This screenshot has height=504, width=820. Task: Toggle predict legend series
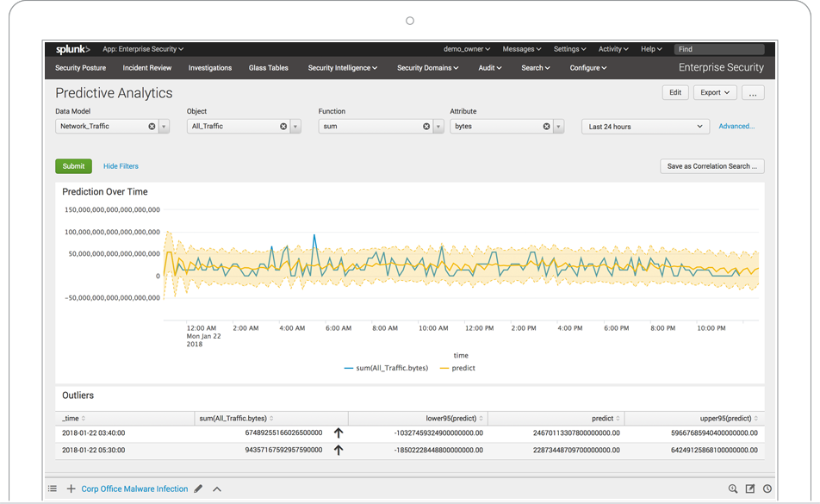[457, 368]
